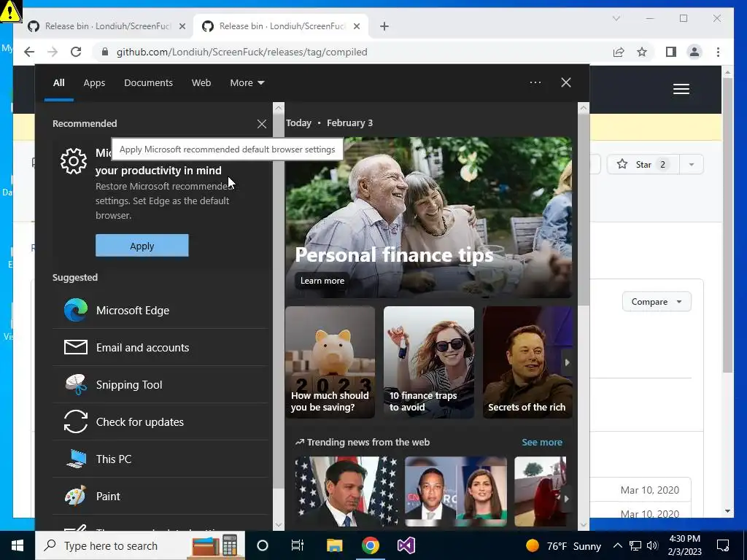The height and width of the screenshot is (560, 747).
Task: Launch Paint from suggested list
Action: click(160, 496)
